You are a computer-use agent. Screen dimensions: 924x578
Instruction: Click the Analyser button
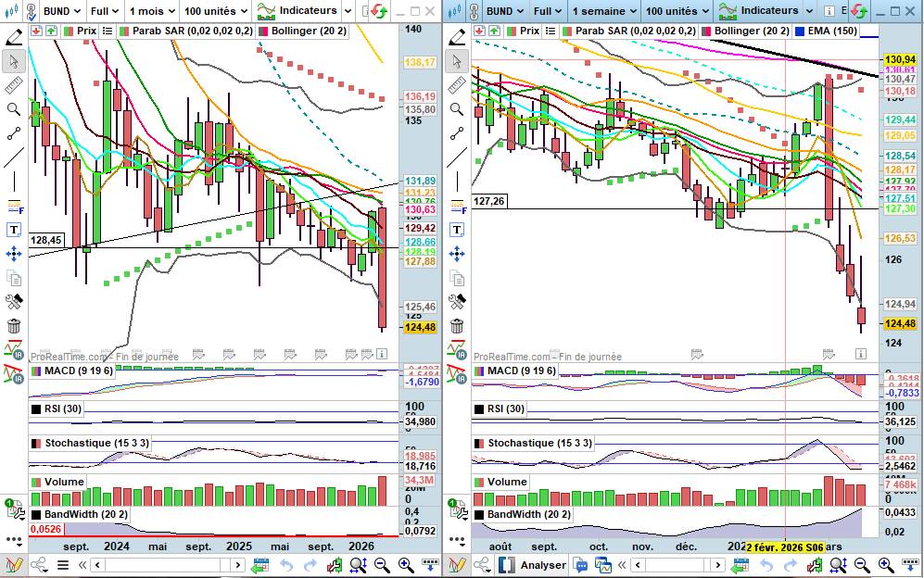533,565
